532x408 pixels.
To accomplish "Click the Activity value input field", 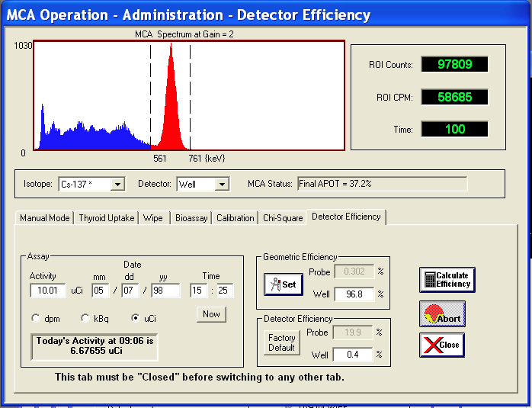I will (x=48, y=291).
